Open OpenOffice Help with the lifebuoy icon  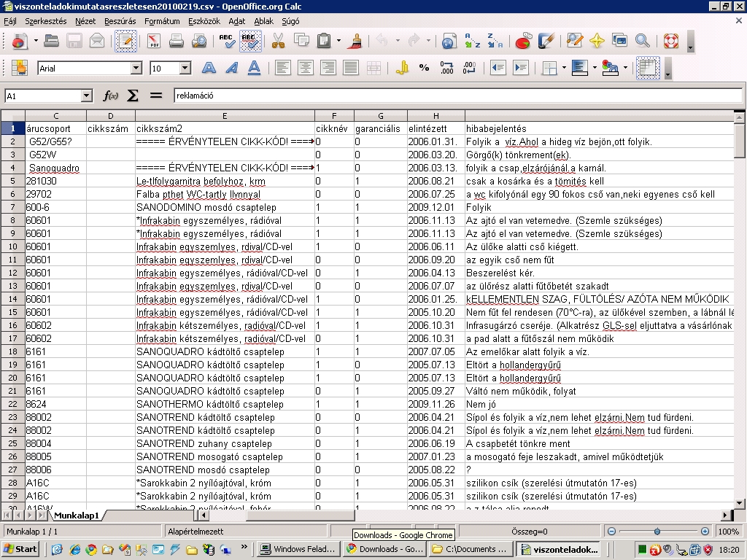671,42
